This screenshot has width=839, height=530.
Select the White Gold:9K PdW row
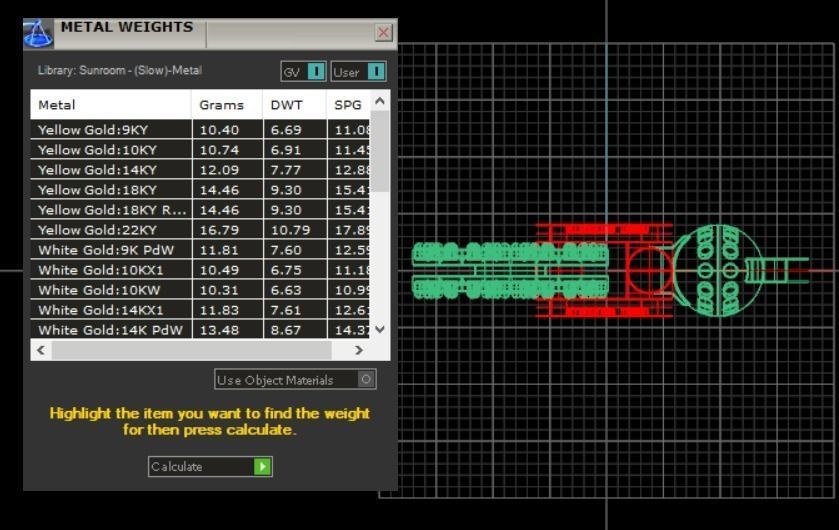coord(200,250)
